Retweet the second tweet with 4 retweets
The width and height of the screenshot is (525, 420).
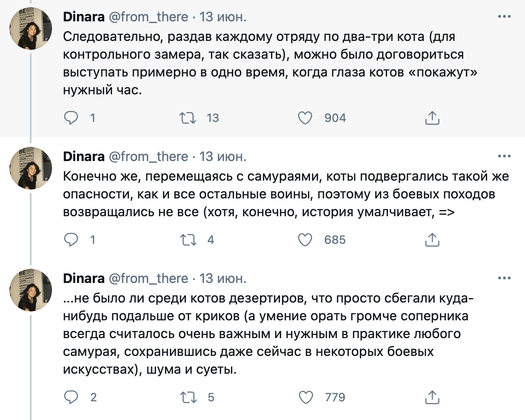[x=188, y=240]
